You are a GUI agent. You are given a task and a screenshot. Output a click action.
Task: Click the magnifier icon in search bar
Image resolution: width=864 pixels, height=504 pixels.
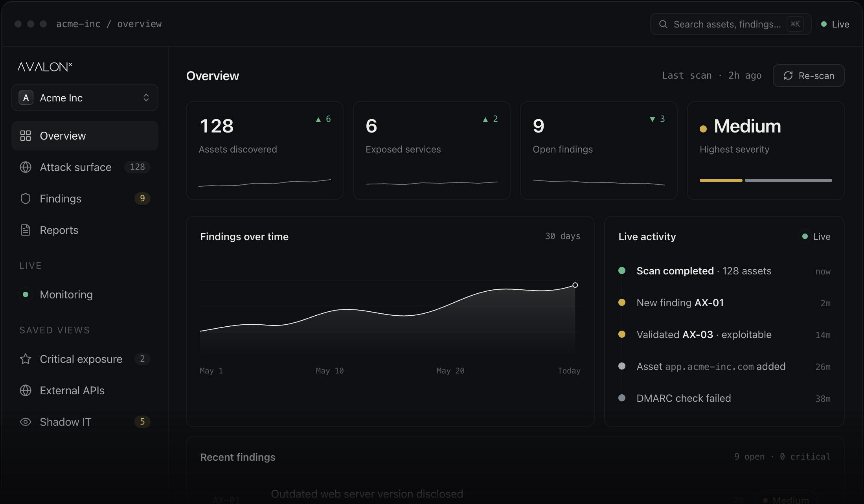663,24
